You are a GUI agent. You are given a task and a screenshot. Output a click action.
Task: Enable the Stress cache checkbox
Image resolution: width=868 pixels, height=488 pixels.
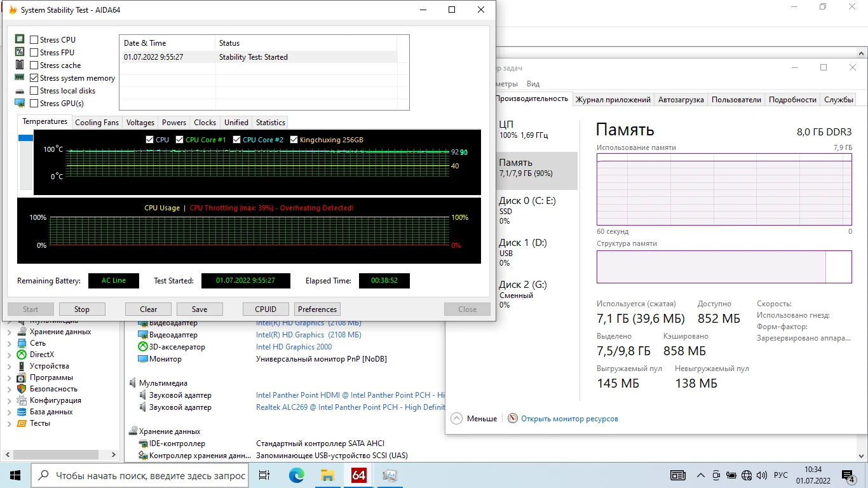coord(34,65)
